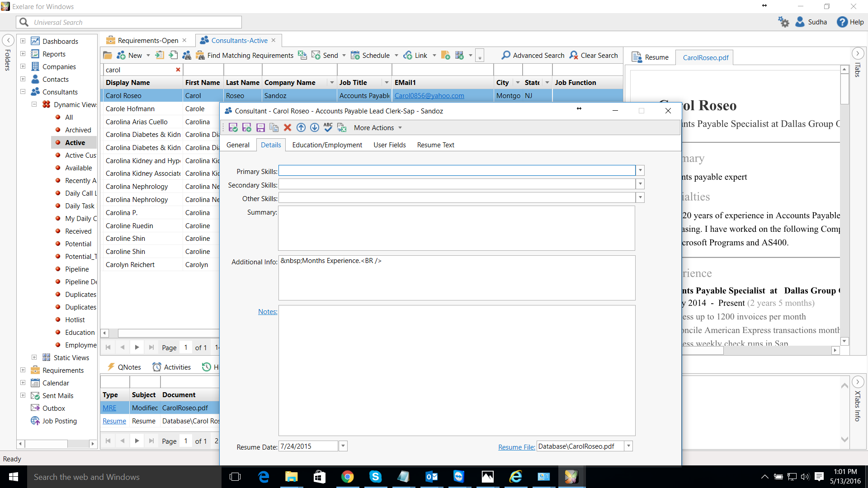Select Carole Hofmann row in the grid

(x=160, y=109)
